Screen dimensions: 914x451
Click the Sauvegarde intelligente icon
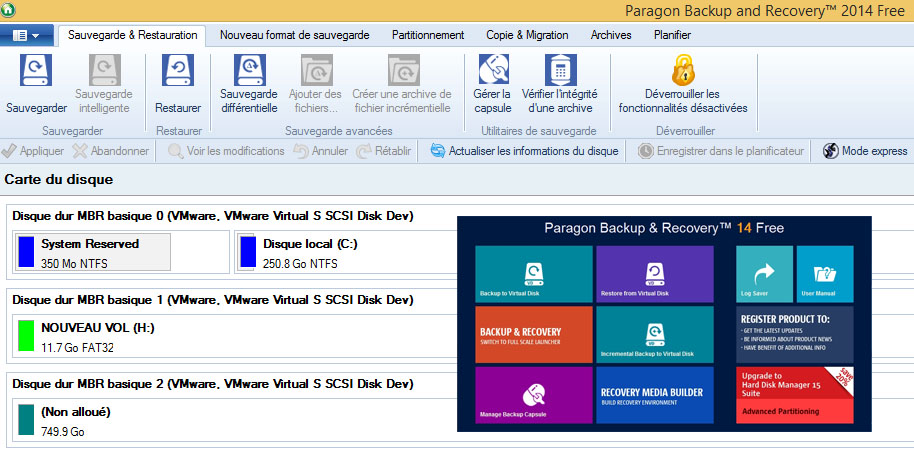click(x=105, y=70)
